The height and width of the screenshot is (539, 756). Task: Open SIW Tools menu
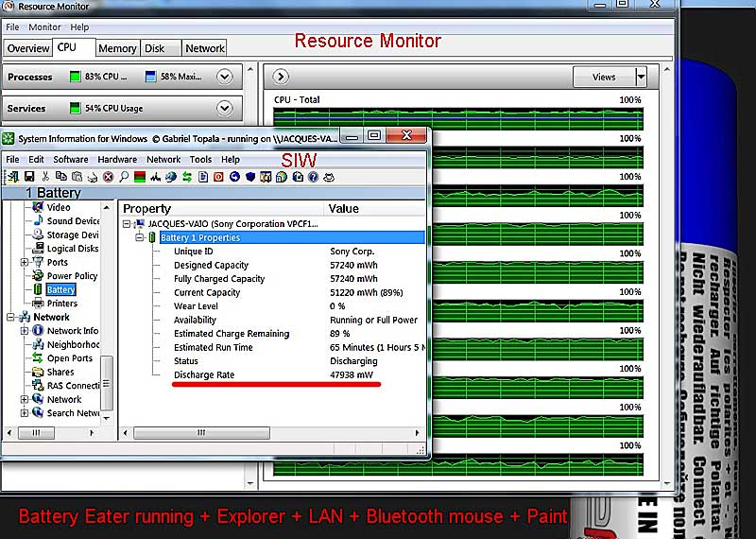(200, 159)
